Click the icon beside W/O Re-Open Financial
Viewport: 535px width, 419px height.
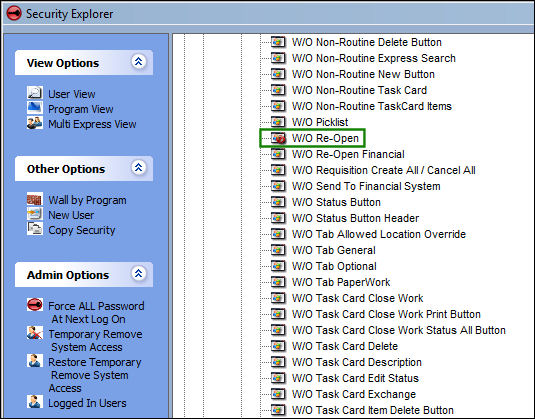278,154
